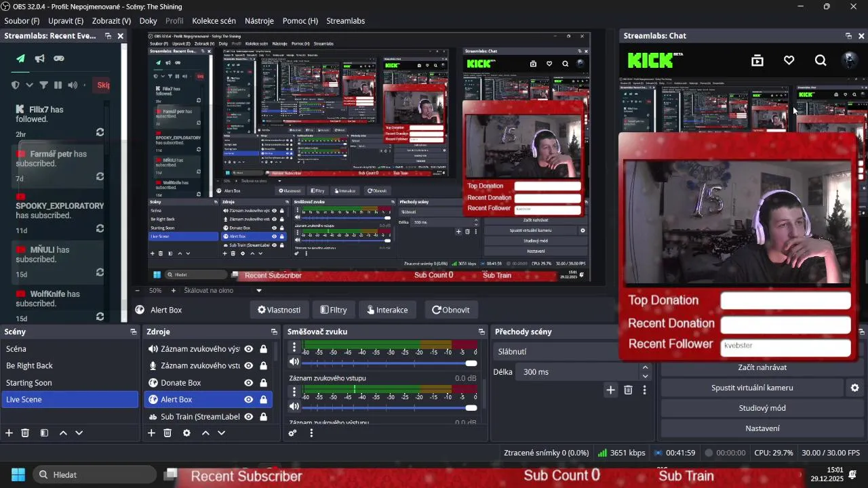Click the Obnovit refresh button
This screenshot has width=868, height=488.
pos(450,310)
